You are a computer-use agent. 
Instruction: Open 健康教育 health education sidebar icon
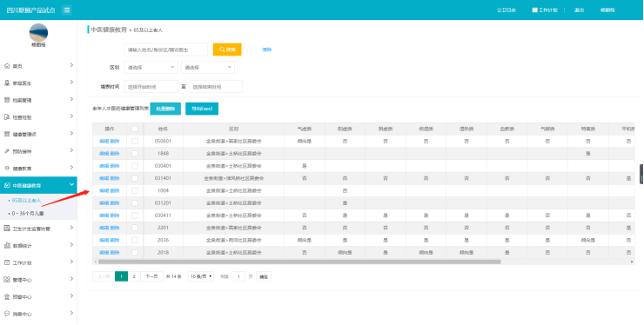point(7,169)
